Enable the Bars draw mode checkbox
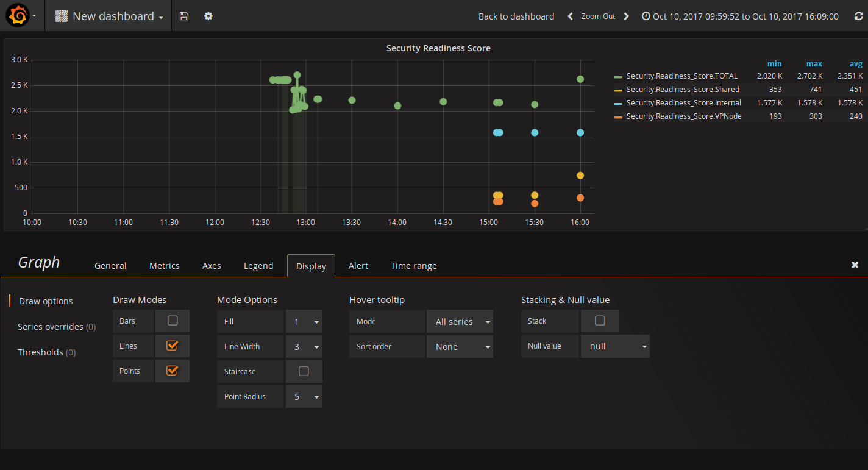 [x=173, y=321]
